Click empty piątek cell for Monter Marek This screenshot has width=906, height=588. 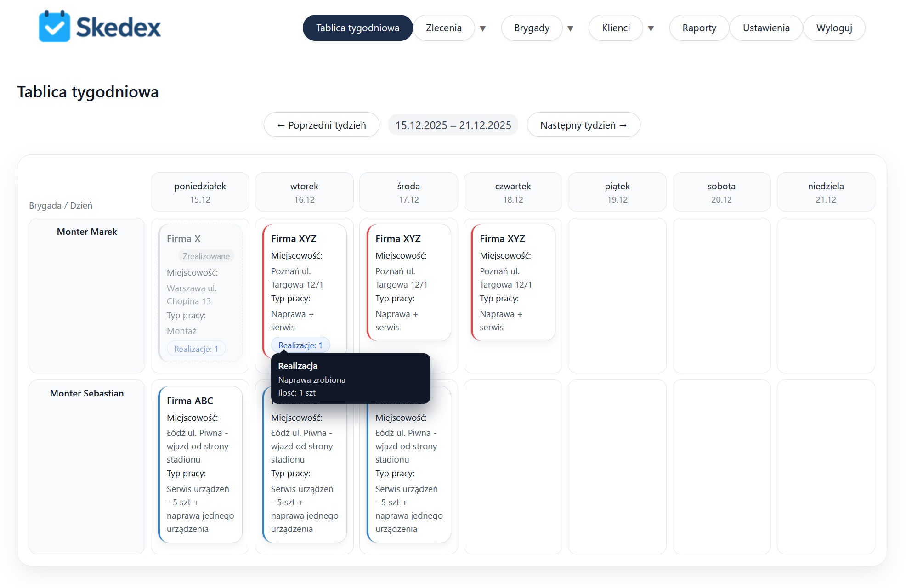[617, 295]
